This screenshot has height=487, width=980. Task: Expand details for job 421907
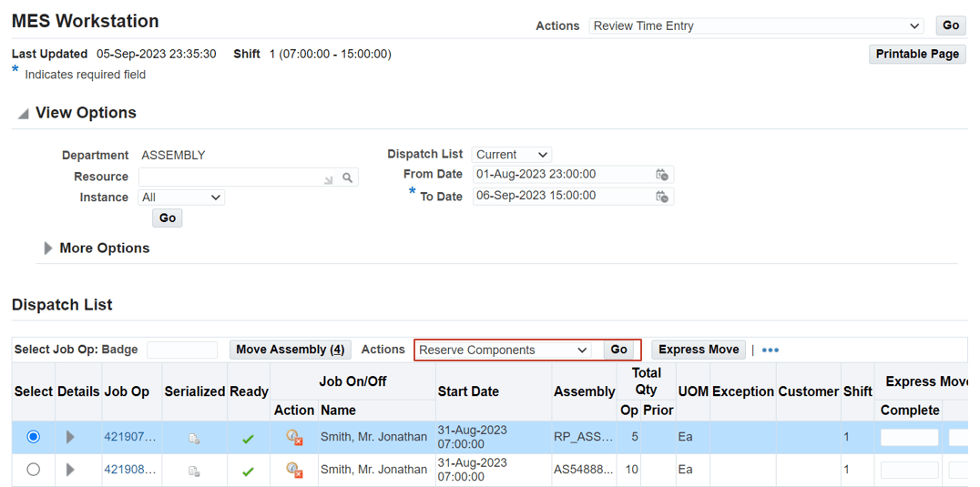pos(70,437)
